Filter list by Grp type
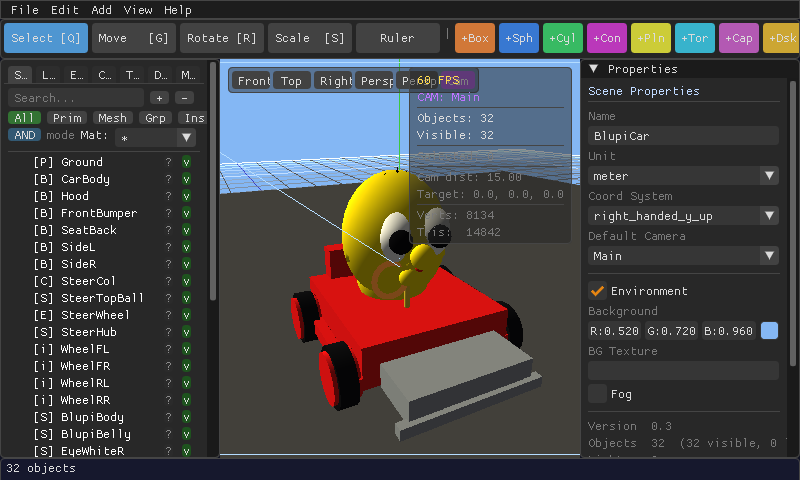The image size is (800, 480). (155, 118)
